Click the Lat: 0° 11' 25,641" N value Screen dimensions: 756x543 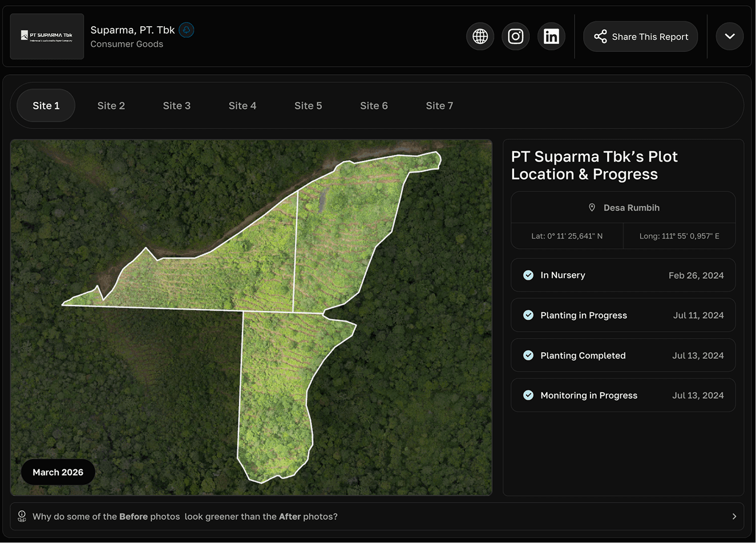tap(567, 236)
